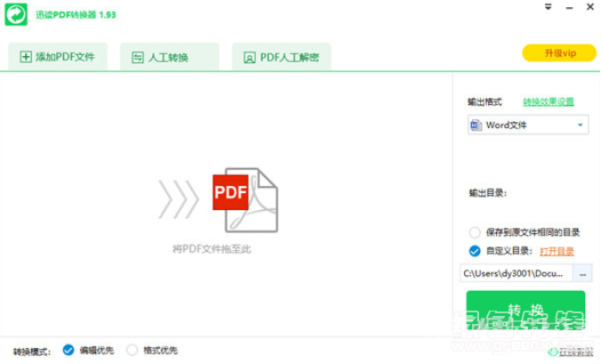Select 保存到原文件相同的目录 radio option
The height and width of the screenshot is (364, 602).
475,232
